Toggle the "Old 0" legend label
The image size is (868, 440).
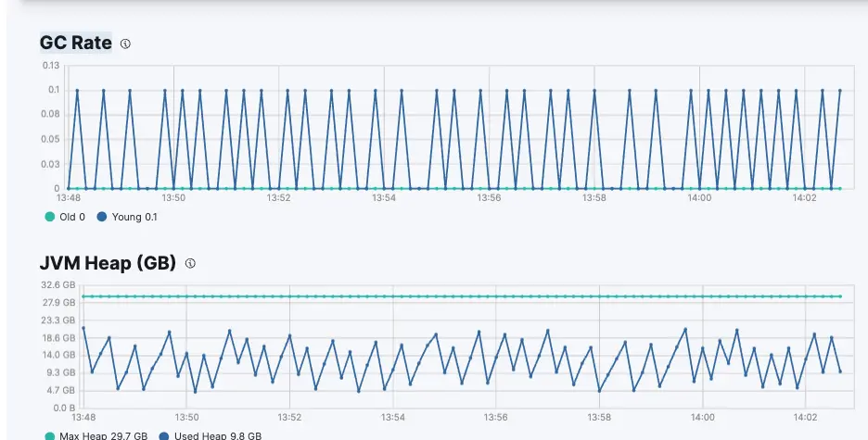[x=72, y=217]
